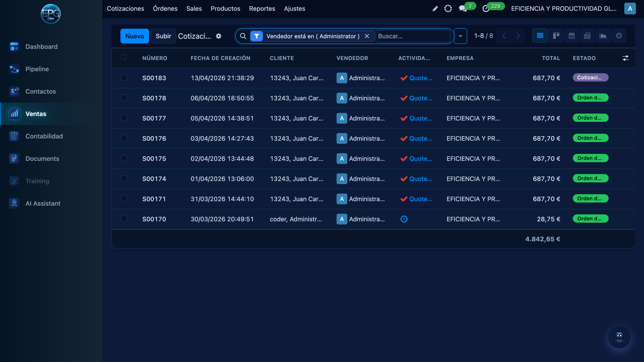Expand the search options dropdown arrow

460,36
